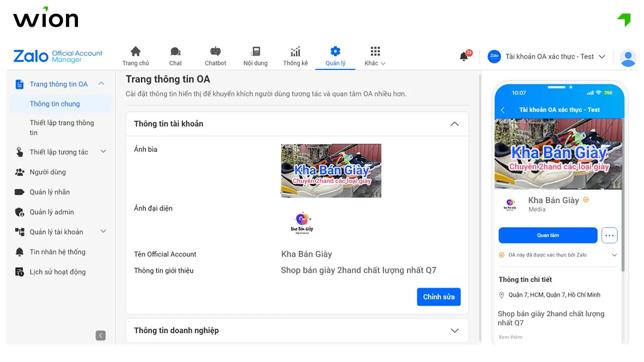Click three-dots button in phone preview
The image size is (644, 362).
pyautogui.click(x=609, y=235)
